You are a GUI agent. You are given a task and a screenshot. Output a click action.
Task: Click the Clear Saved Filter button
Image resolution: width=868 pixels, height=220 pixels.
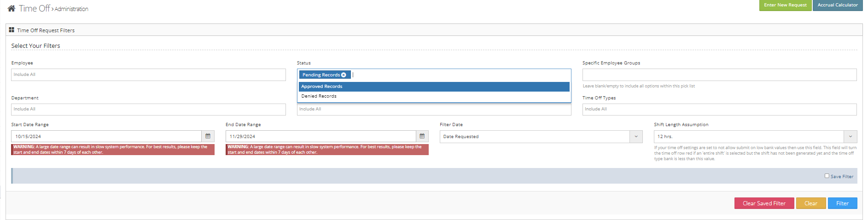(764, 203)
